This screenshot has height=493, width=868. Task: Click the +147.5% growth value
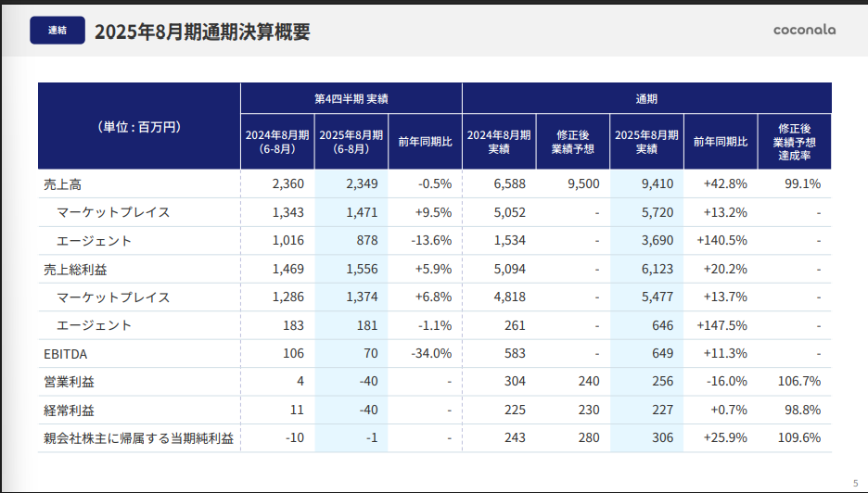pyautogui.click(x=721, y=325)
